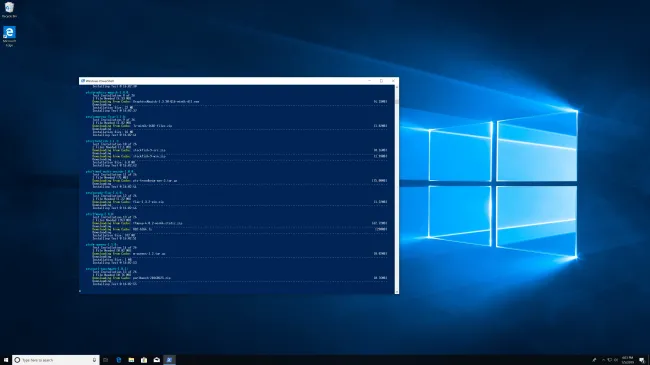Click the microphone icon in the search box
This screenshot has width=650, height=365.
[94, 360]
